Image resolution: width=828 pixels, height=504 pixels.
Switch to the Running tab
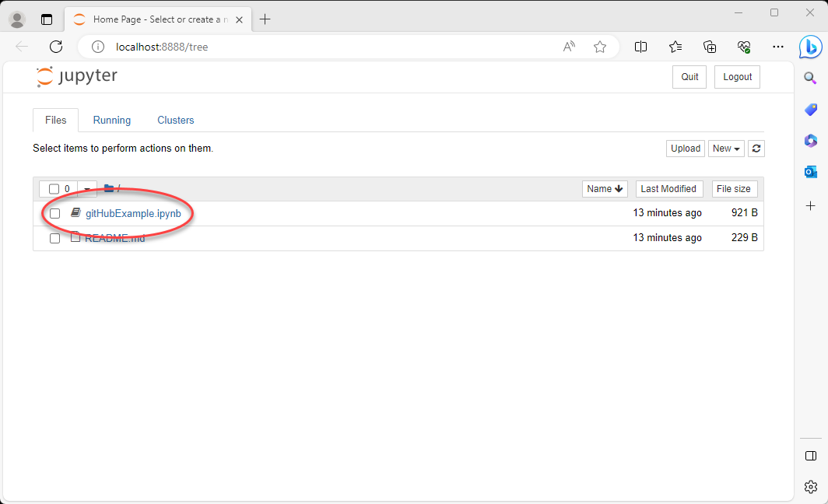click(x=112, y=121)
